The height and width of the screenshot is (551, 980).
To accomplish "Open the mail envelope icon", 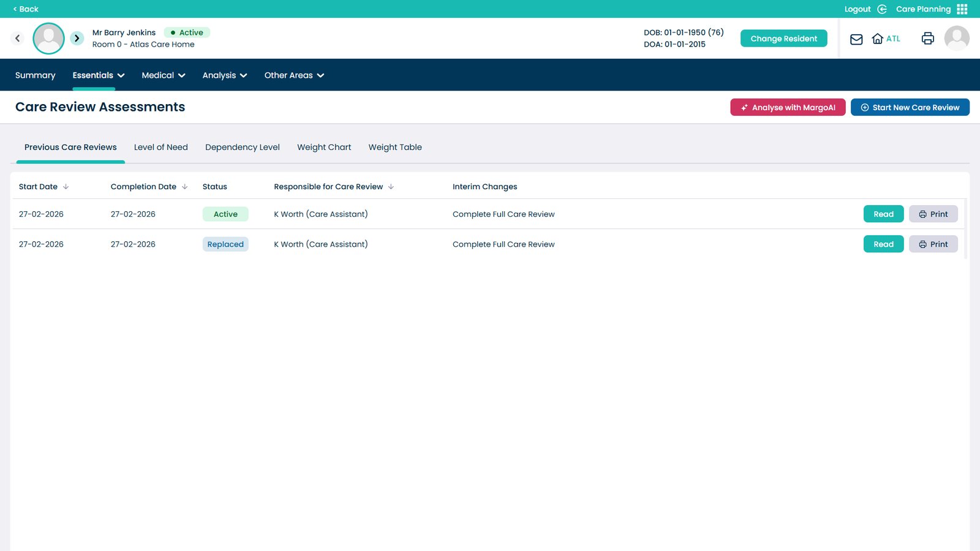I will coord(856,39).
